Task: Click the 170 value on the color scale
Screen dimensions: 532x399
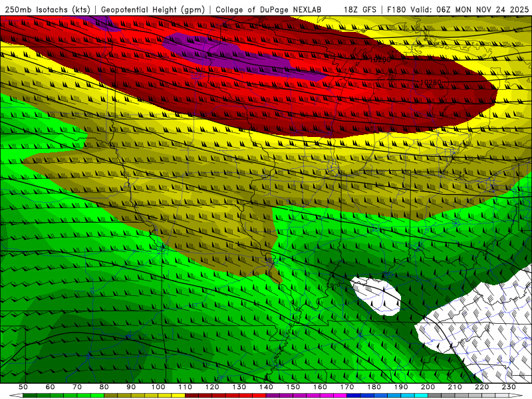Action: 347,387
